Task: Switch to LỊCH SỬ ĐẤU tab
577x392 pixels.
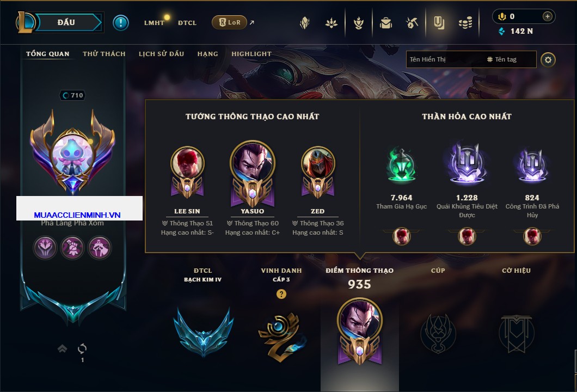Action: pyautogui.click(x=161, y=54)
